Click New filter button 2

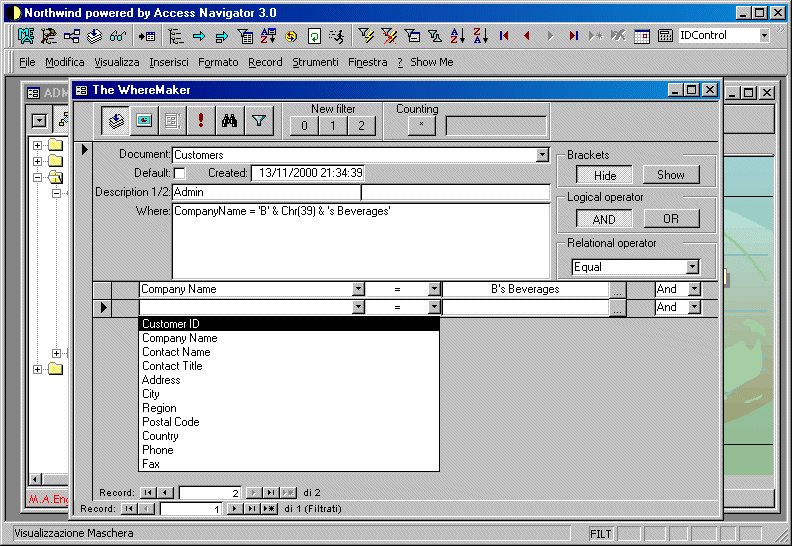coord(361,126)
